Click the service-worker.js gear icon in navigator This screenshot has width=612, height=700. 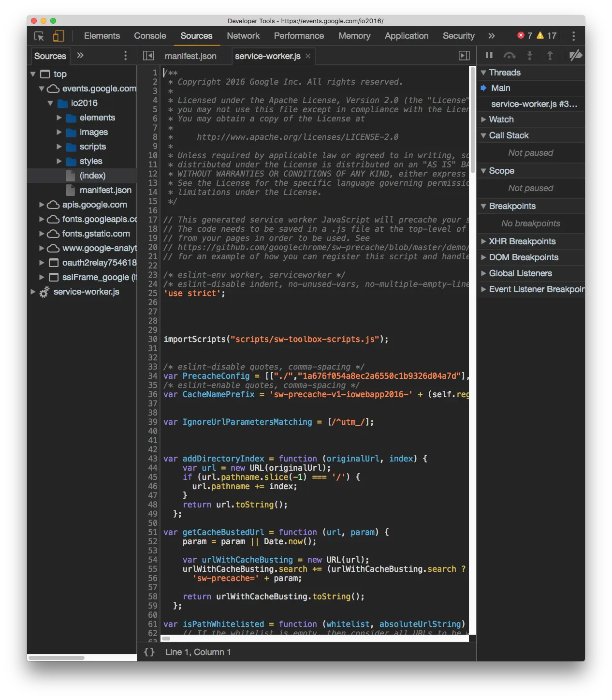tap(44, 292)
